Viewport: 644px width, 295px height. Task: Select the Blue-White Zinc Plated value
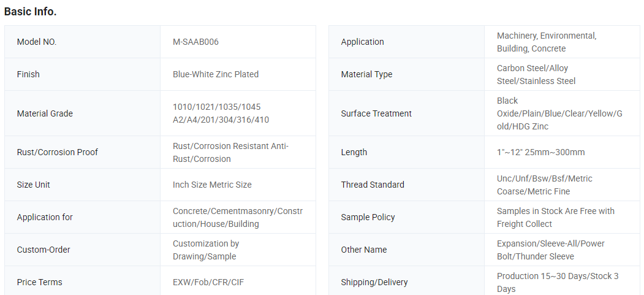[x=216, y=74]
